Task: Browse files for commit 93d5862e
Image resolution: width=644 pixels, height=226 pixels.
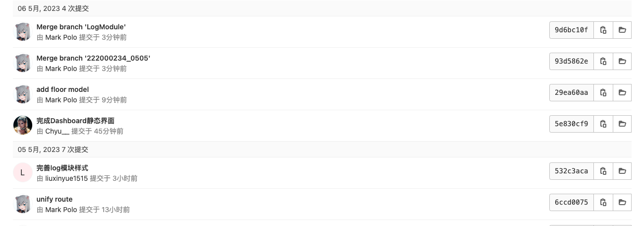Action: click(622, 62)
